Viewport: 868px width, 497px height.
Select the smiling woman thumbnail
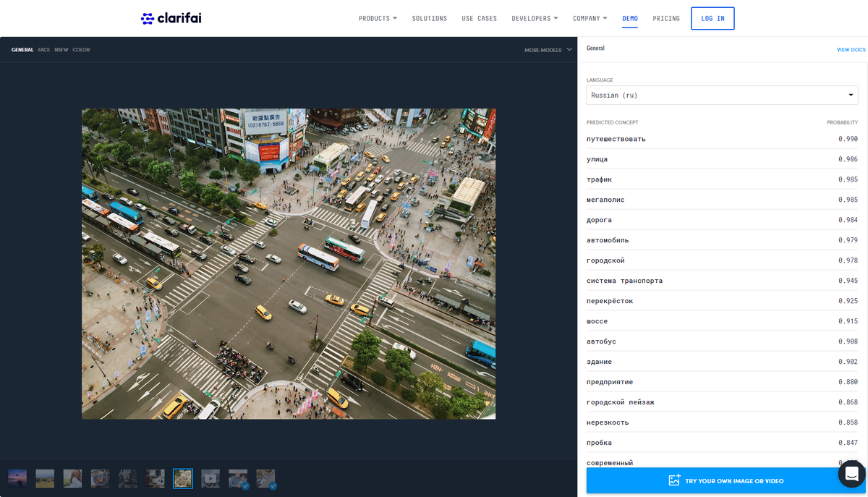click(x=72, y=478)
